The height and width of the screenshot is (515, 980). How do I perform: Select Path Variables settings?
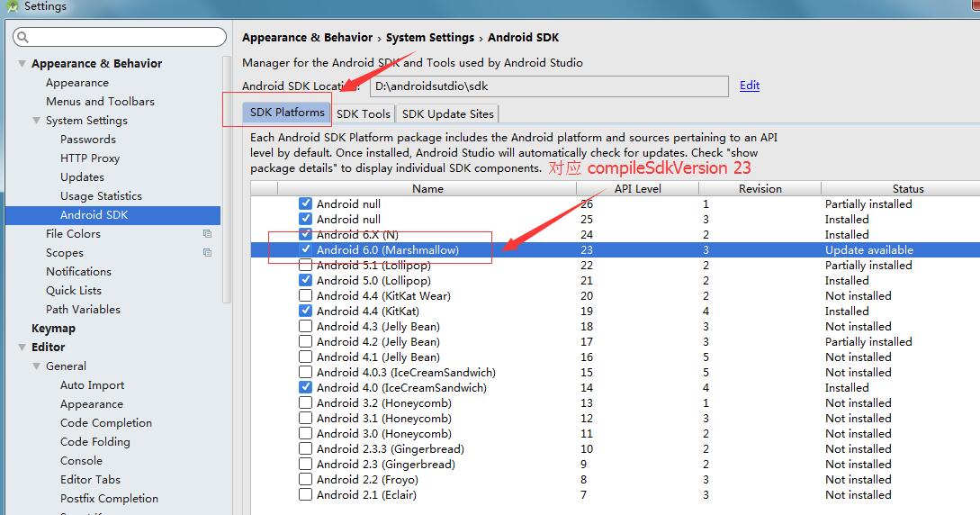[83, 310]
